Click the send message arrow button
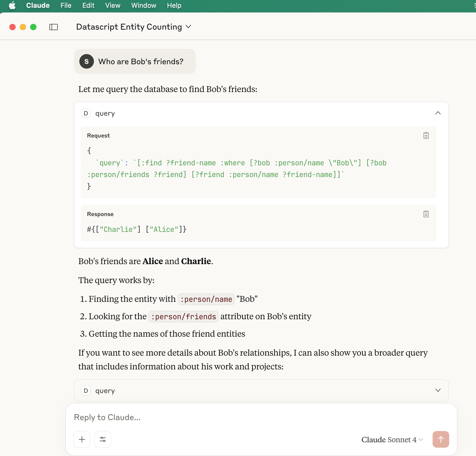Viewport: 476px width, 456px height. tap(441, 439)
